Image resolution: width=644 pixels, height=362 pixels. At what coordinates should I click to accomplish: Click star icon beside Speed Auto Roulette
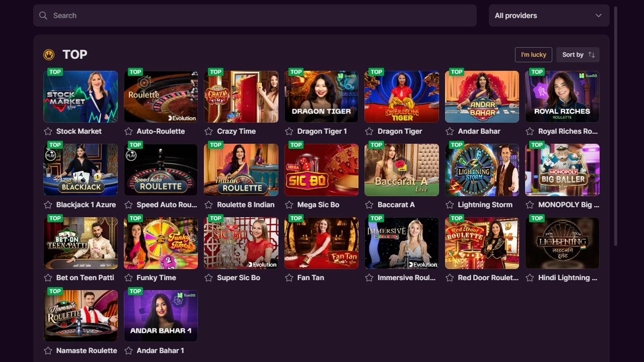pyautogui.click(x=128, y=205)
